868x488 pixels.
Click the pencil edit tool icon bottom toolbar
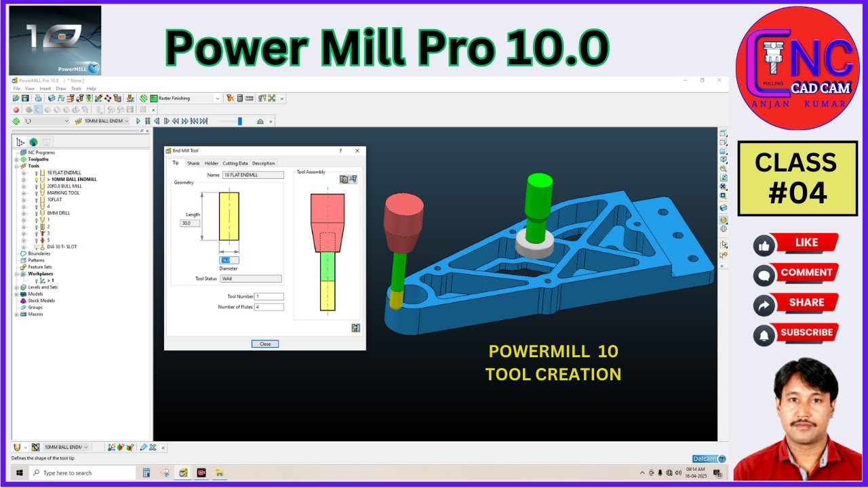click(143, 447)
